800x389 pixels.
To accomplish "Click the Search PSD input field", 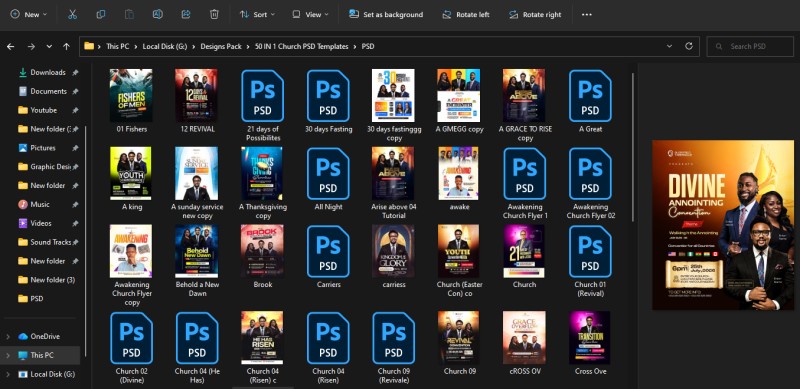I will coord(750,46).
